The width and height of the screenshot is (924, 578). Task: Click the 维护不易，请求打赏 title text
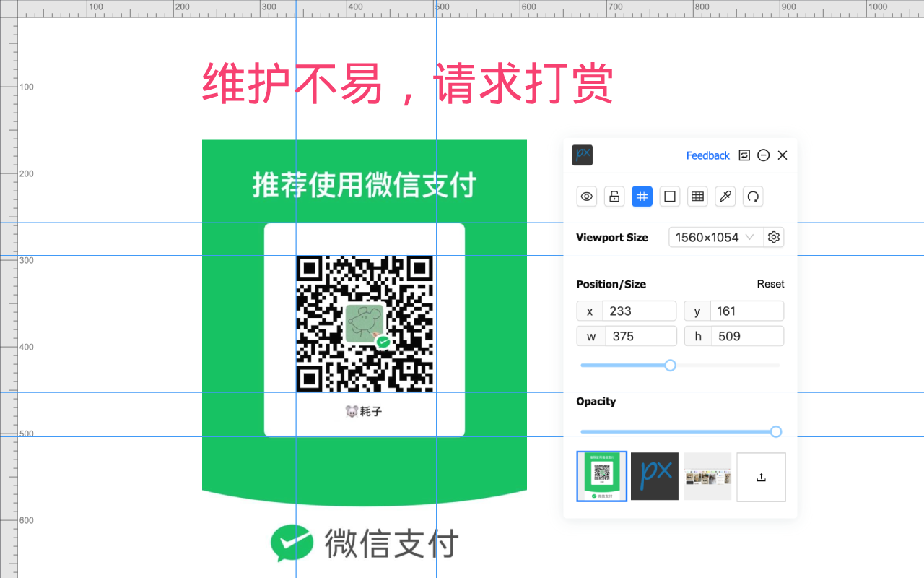407,84
